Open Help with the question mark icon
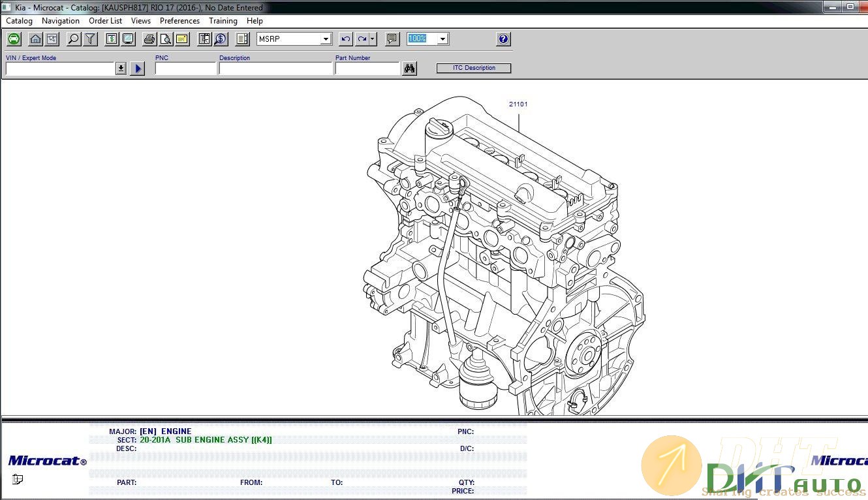 click(x=503, y=39)
